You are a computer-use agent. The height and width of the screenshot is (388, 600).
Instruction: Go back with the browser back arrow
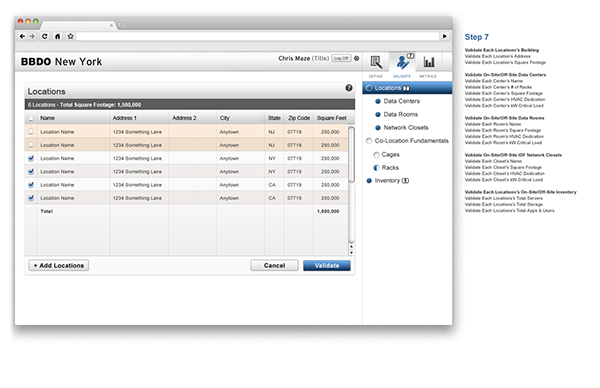(x=22, y=36)
